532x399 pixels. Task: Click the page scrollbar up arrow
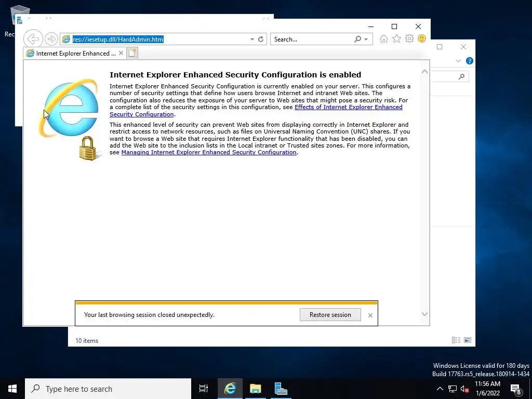coord(424,72)
